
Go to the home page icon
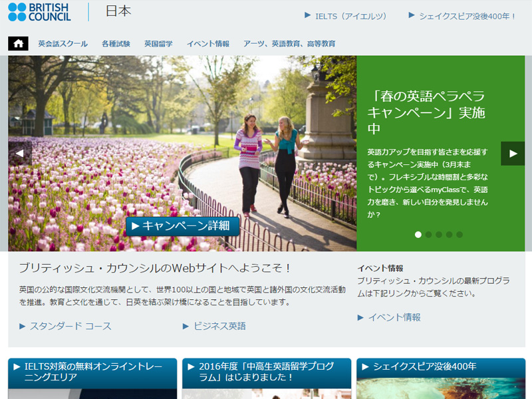point(19,43)
